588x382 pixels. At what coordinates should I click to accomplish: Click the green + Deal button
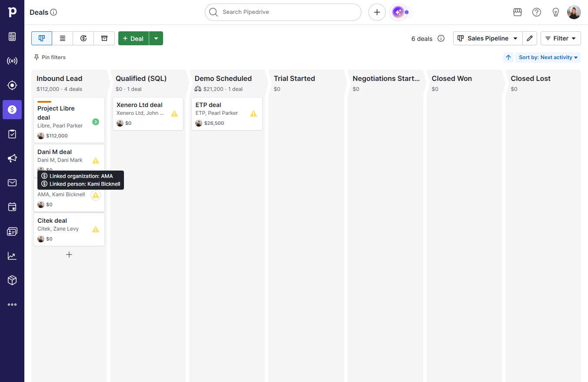click(x=134, y=38)
